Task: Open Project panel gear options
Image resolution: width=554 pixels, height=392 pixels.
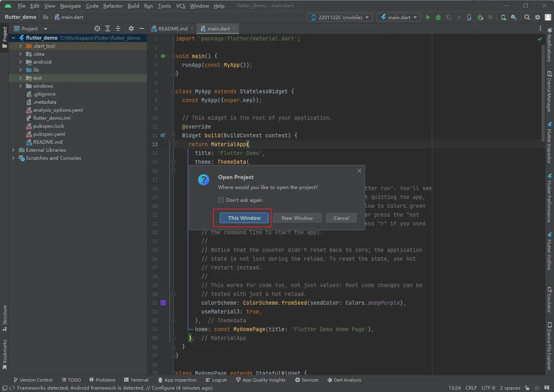Action: click(131, 28)
